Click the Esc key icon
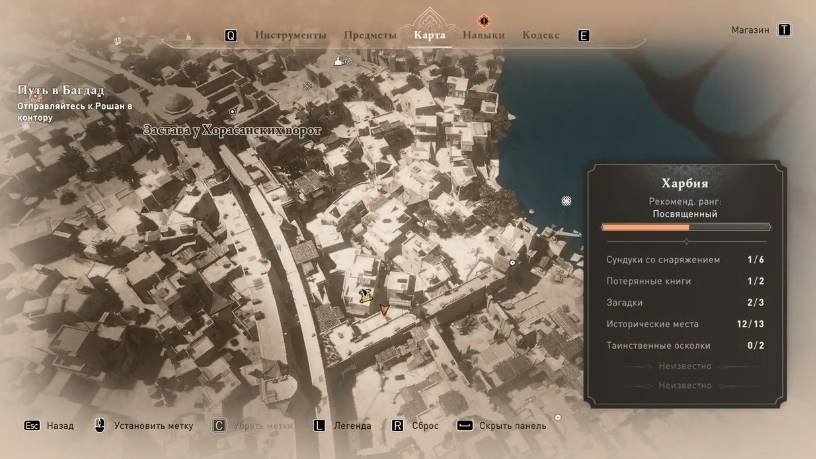This screenshot has width=816, height=459. click(32, 426)
